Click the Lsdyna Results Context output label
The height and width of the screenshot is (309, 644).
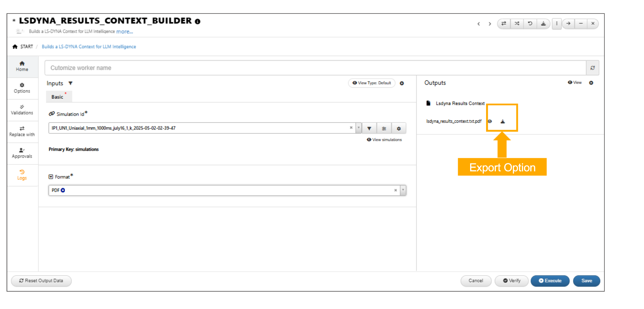pos(460,104)
